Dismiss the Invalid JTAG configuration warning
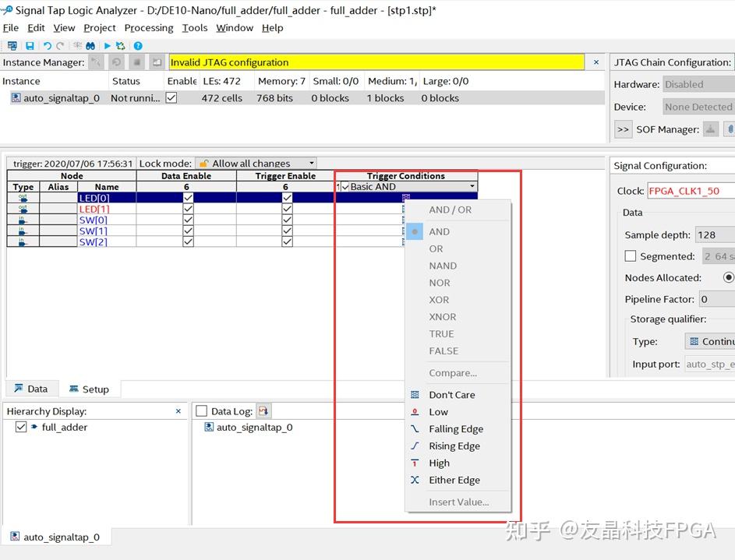Screen dimensions: 735x560 point(595,62)
